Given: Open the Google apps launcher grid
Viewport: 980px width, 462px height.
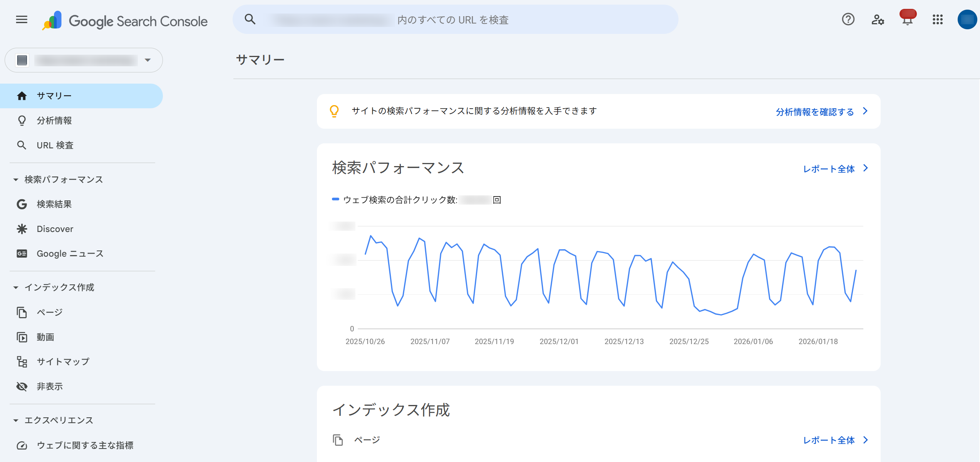Looking at the screenshot, I should (x=938, y=20).
